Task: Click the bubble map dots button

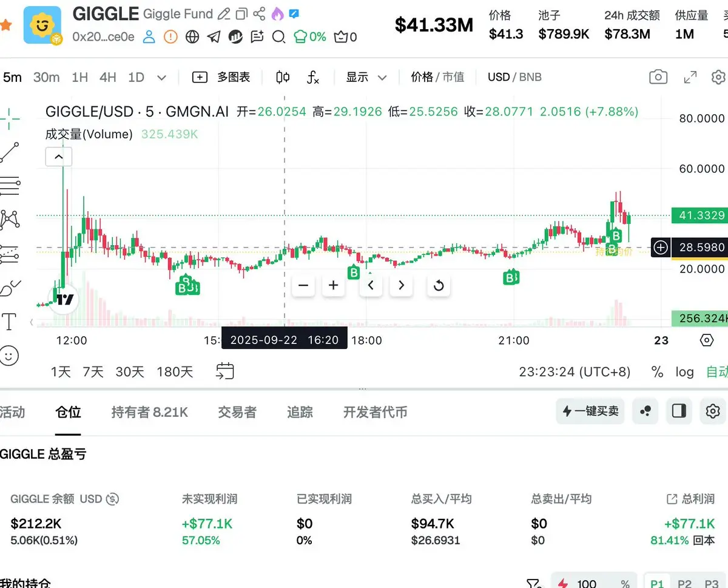Action: click(x=645, y=411)
